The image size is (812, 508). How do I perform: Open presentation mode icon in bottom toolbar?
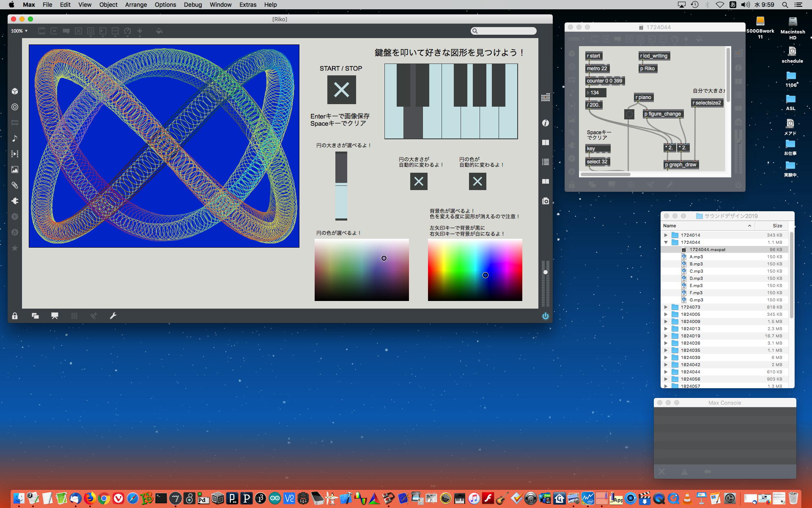[55, 316]
